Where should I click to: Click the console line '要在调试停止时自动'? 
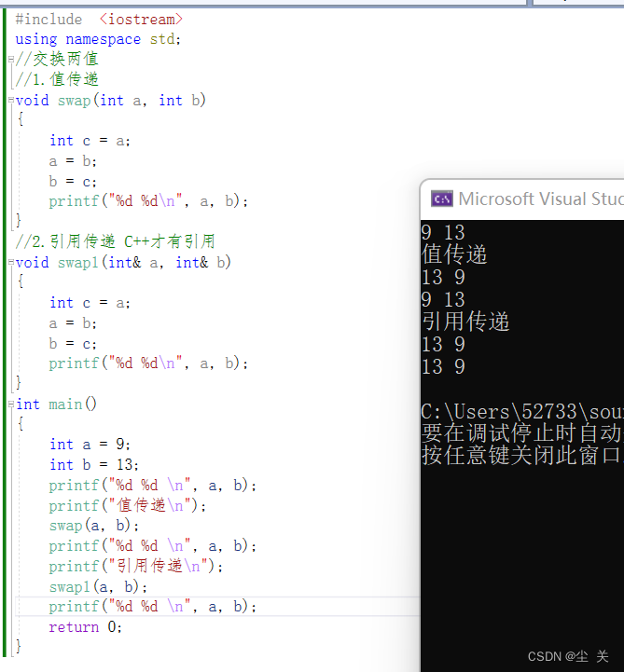coord(522,432)
